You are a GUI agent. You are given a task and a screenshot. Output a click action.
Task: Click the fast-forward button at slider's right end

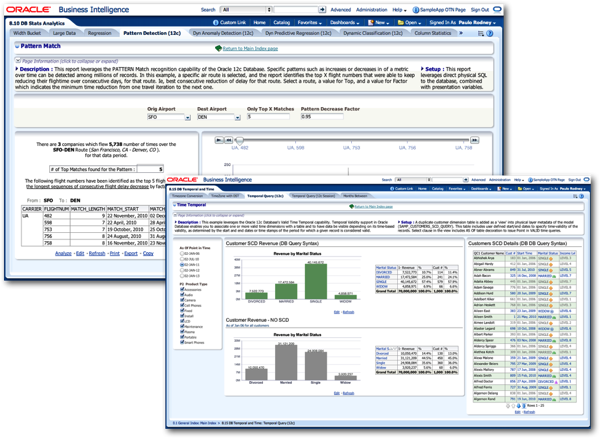pos(474,140)
